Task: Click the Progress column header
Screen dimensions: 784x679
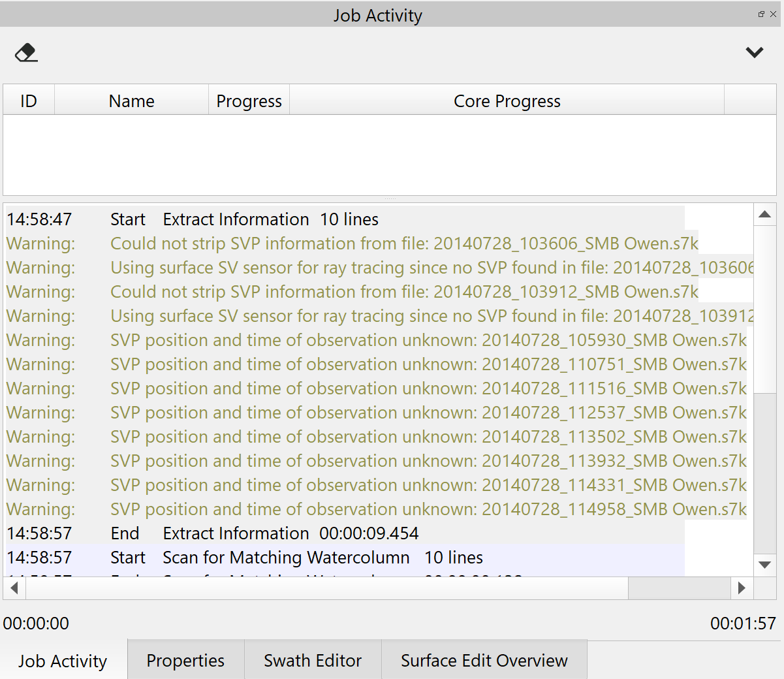Action: [249, 101]
